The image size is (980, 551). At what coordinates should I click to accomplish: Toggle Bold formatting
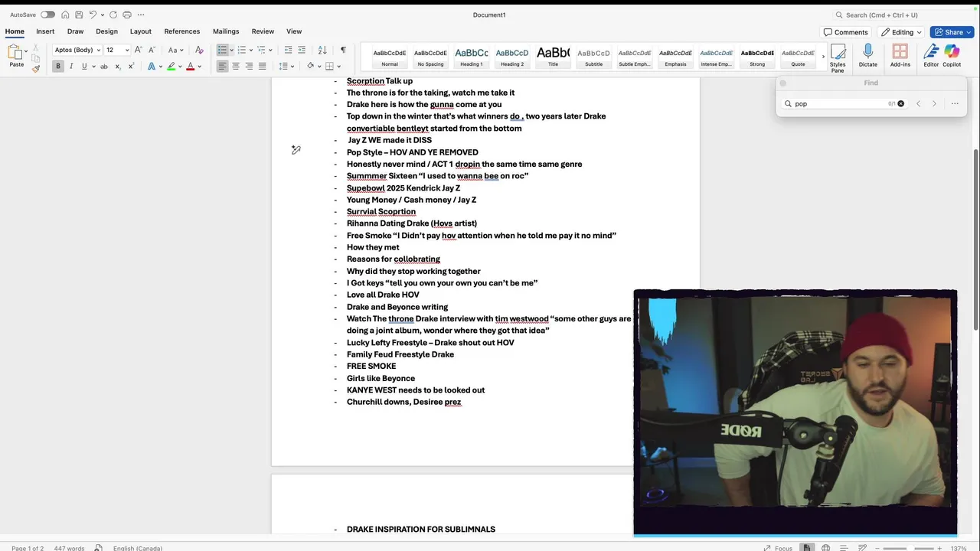pyautogui.click(x=57, y=67)
